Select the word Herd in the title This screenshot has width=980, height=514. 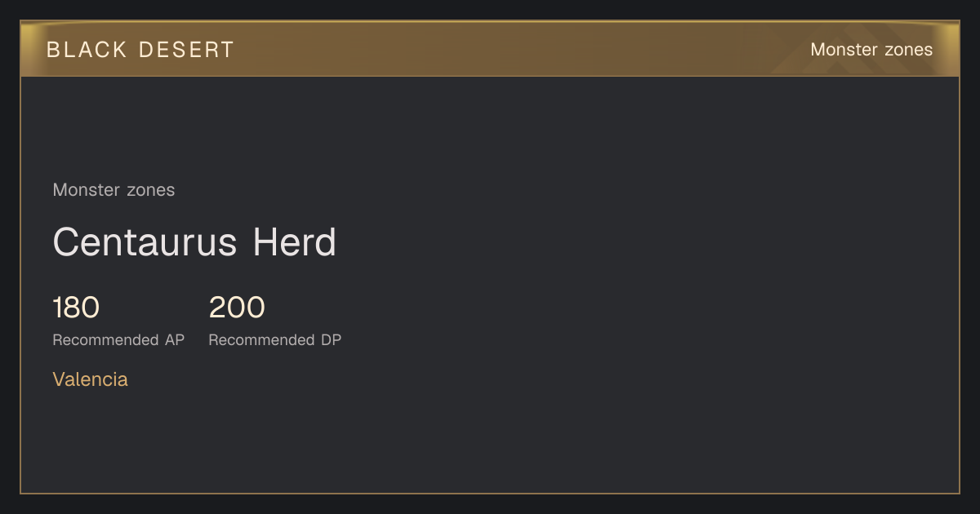pos(294,242)
